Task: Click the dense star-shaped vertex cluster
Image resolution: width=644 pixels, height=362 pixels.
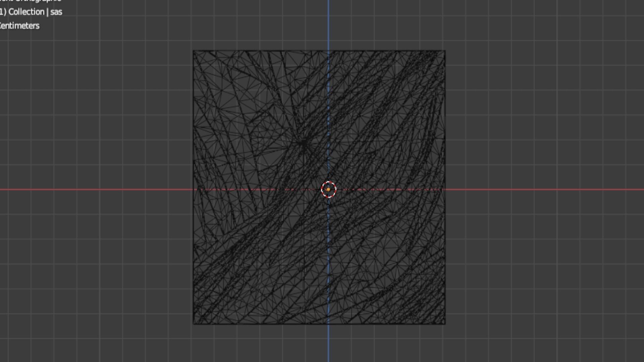Action: pyautogui.click(x=304, y=143)
